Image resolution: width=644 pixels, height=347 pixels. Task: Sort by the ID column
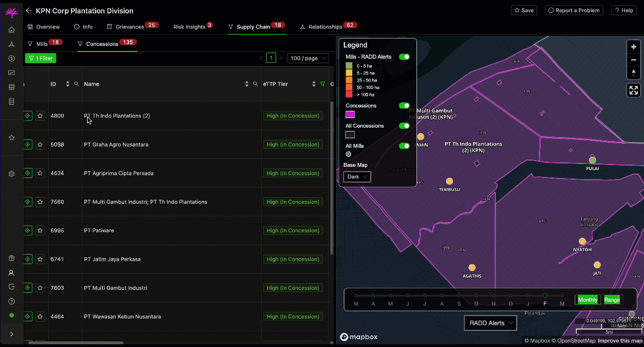click(67, 84)
